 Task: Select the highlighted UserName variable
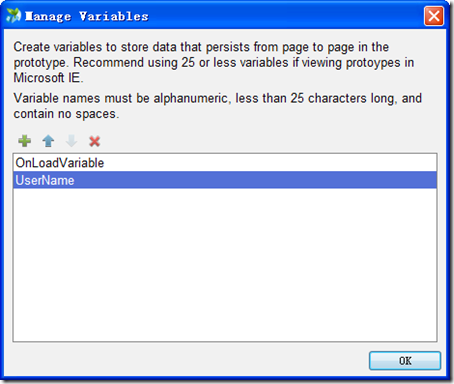tap(225, 180)
